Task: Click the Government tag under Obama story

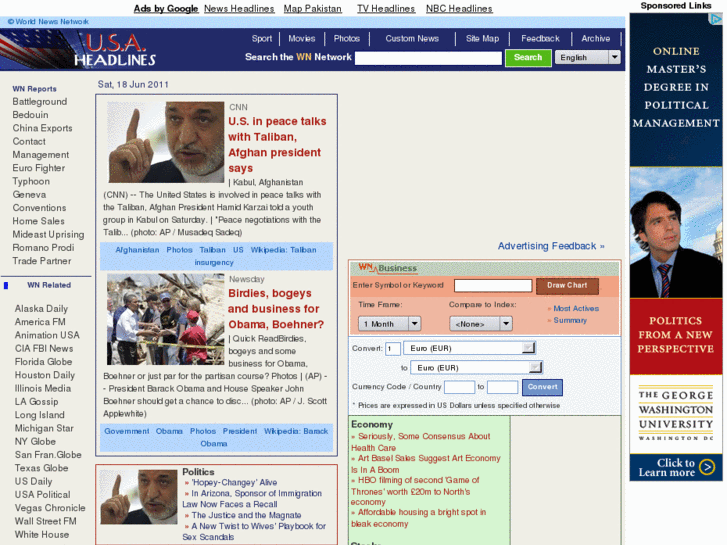Action: click(x=127, y=431)
